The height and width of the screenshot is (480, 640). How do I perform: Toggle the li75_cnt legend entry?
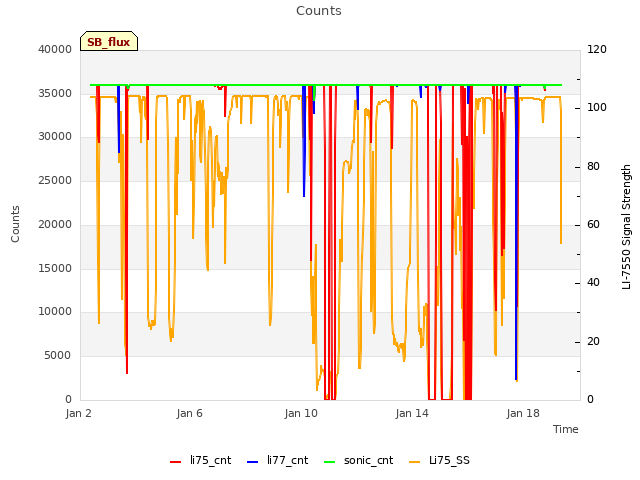point(200,461)
